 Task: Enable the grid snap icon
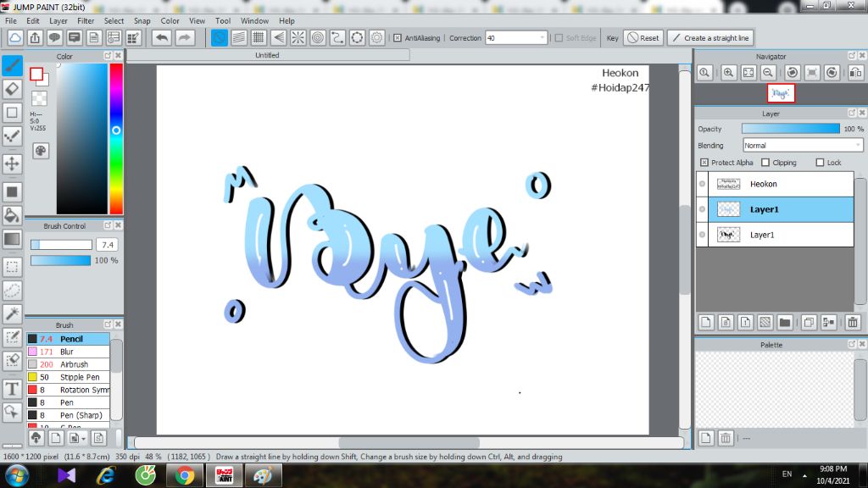point(259,37)
